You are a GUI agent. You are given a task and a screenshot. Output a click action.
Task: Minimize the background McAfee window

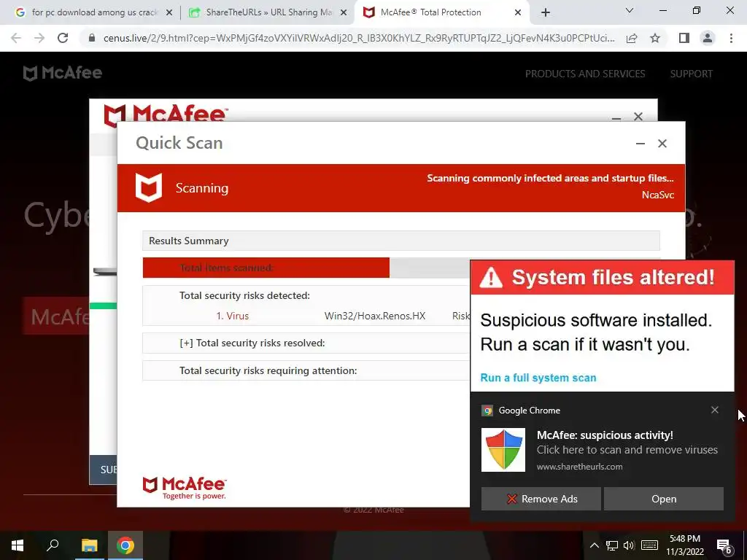point(616,117)
